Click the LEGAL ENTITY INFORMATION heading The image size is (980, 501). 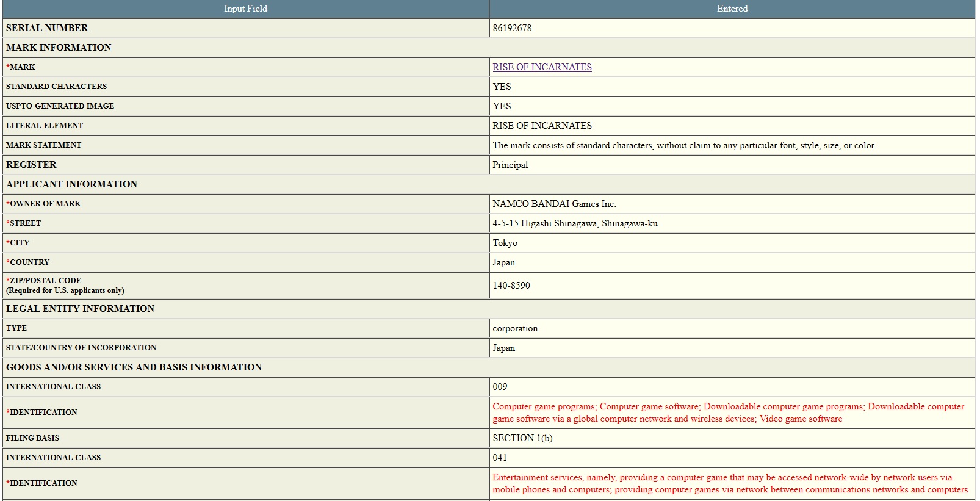[x=80, y=309]
